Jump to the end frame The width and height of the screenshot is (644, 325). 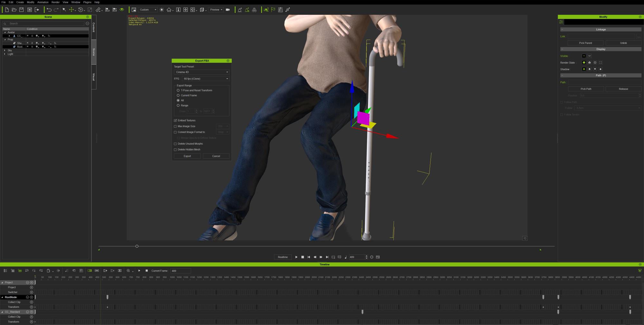click(327, 257)
